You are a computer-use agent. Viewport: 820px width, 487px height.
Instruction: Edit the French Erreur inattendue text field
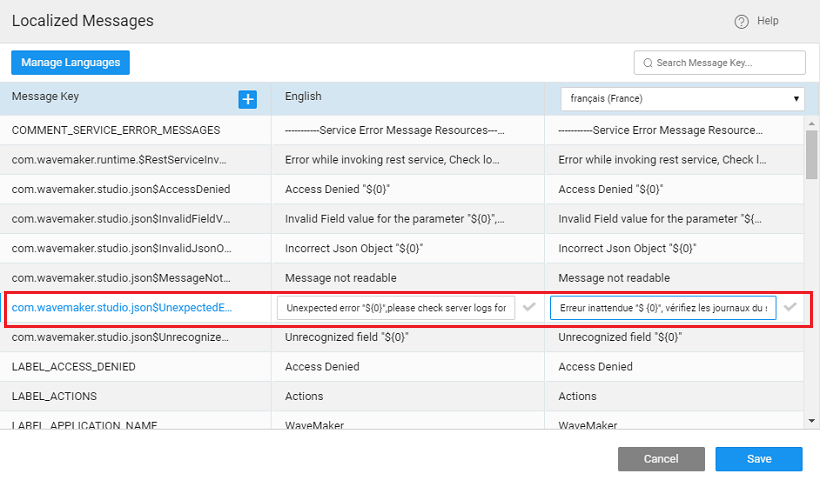663,308
